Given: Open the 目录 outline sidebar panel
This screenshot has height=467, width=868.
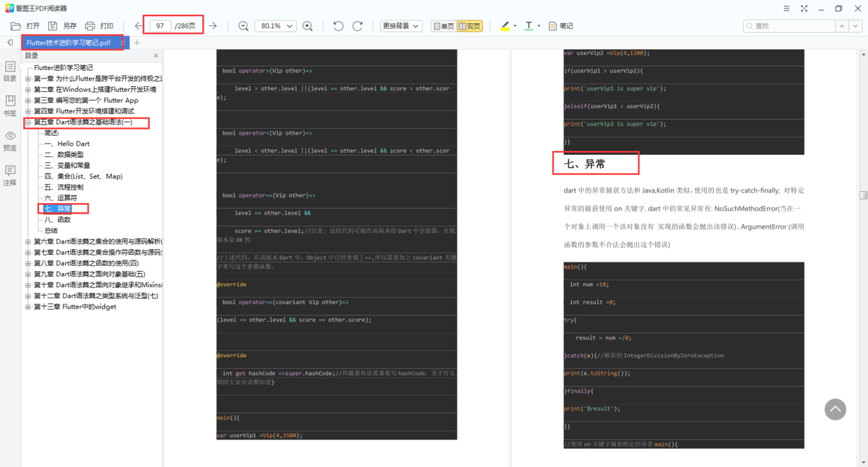Looking at the screenshot, I should tap(10, 71).
